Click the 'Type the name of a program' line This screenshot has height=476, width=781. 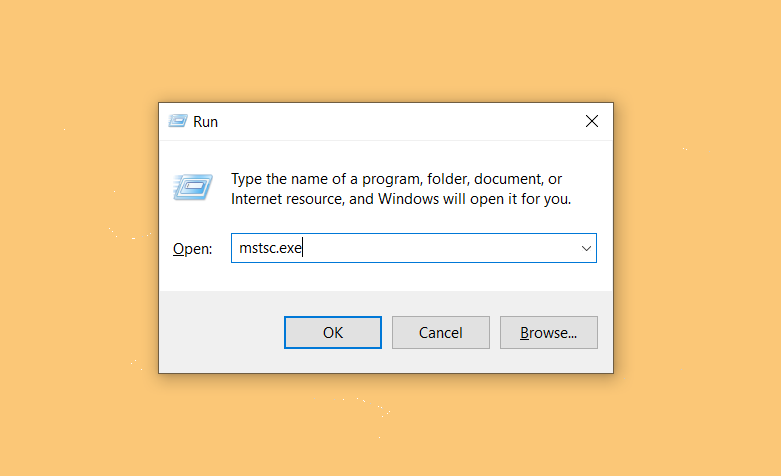point(396,179)
